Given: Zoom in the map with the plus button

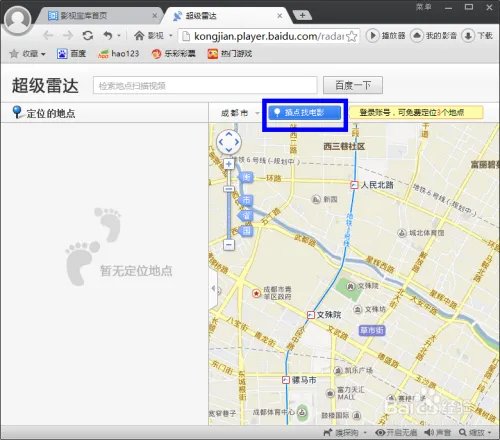Looking at the screenshot, I should tap(229, 164).
